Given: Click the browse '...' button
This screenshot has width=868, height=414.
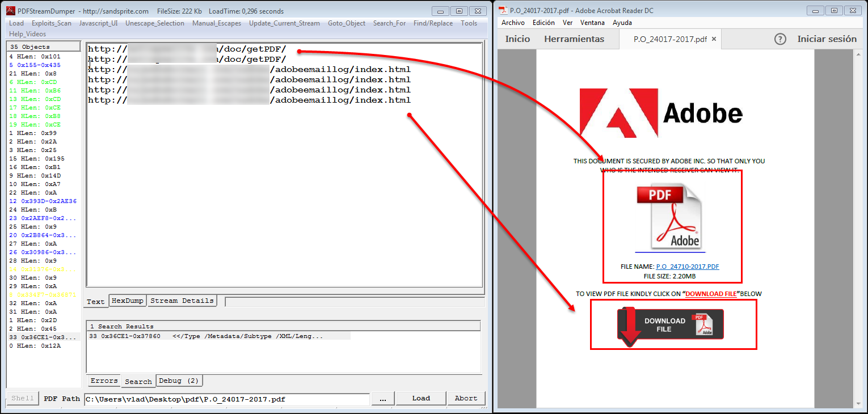Looking at the screenshot, I should coord(383,398).
